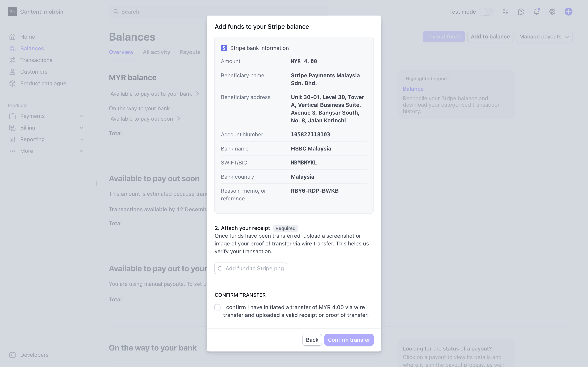Switch to the All activity tab

(157, 52)
